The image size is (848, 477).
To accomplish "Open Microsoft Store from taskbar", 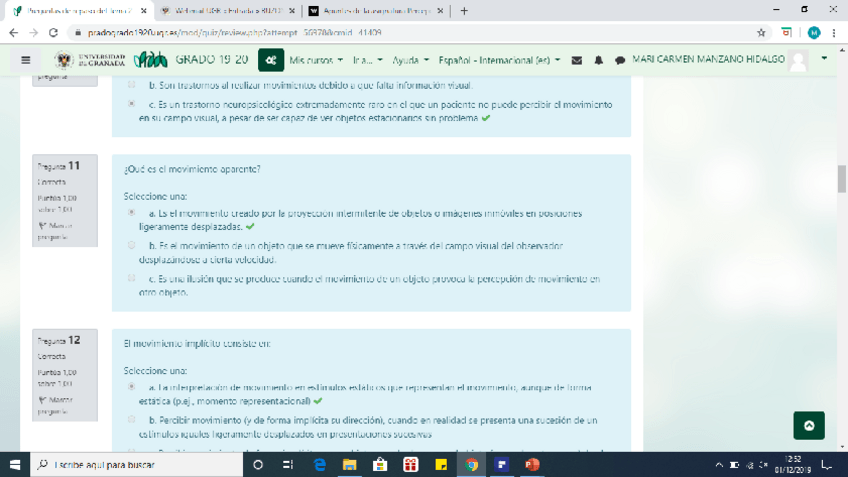I will coord(380,465).
